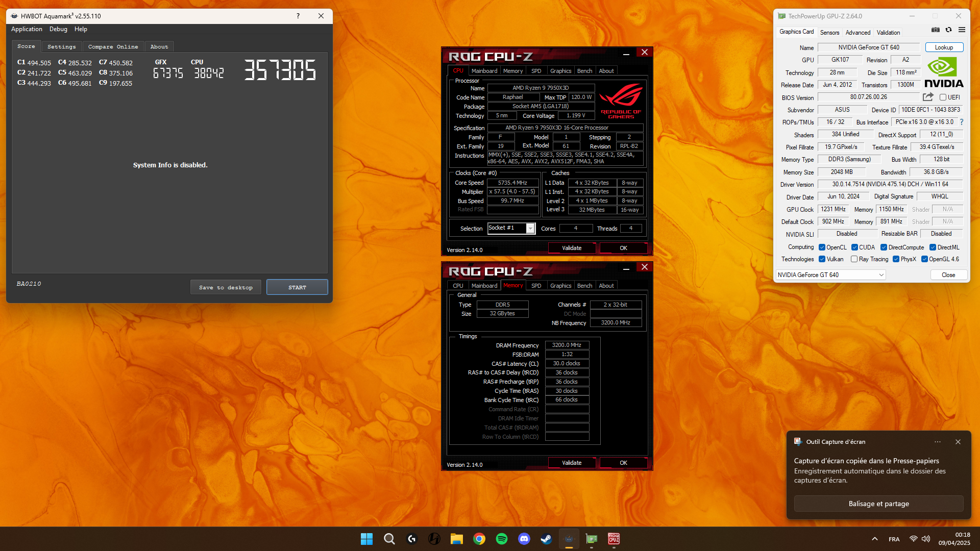Open Snipping Tool notification options dots

point(937,442)
